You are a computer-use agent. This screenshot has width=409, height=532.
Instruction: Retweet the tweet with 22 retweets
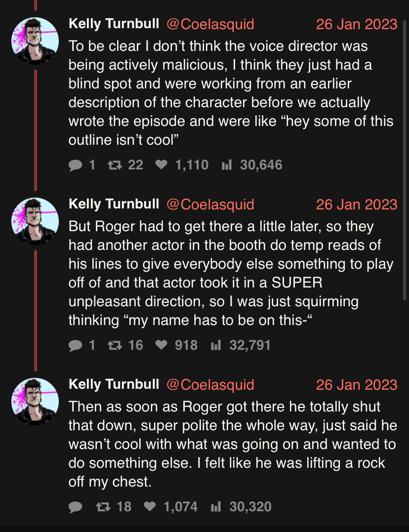(x=114, y=165)
